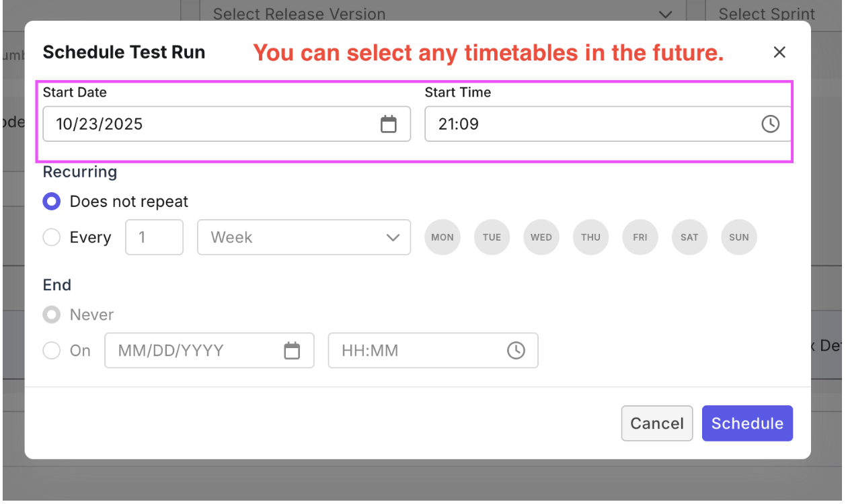Click the Cancel button

click(x=656, y=423)
